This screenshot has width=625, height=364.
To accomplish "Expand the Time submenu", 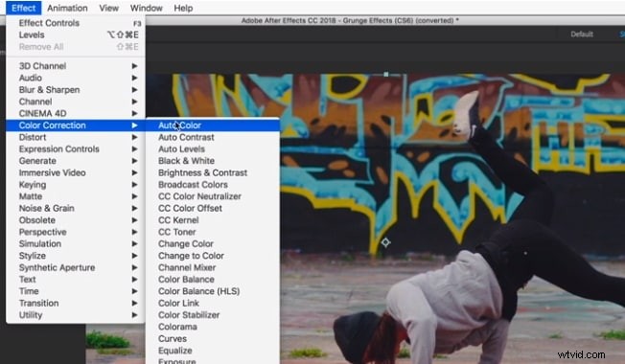I will click(x=76, y=291).
